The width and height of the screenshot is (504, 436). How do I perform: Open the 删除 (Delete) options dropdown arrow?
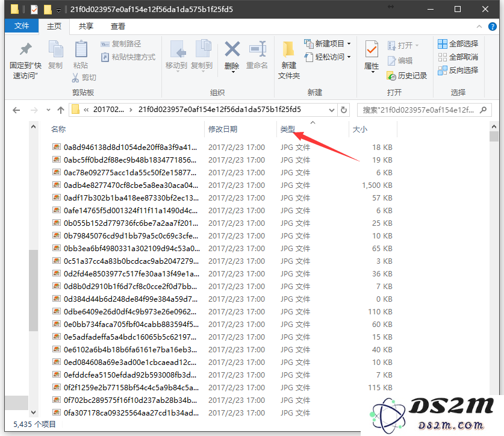pos(233,73)
